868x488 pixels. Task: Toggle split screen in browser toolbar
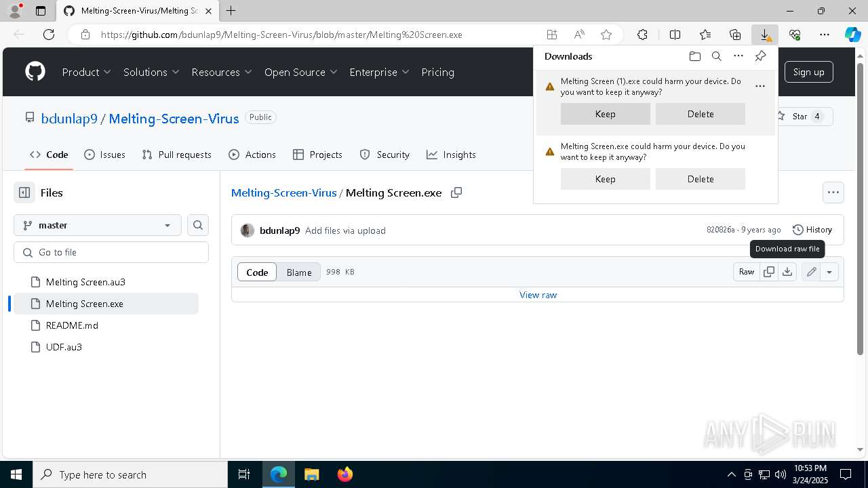coord(675,35)
